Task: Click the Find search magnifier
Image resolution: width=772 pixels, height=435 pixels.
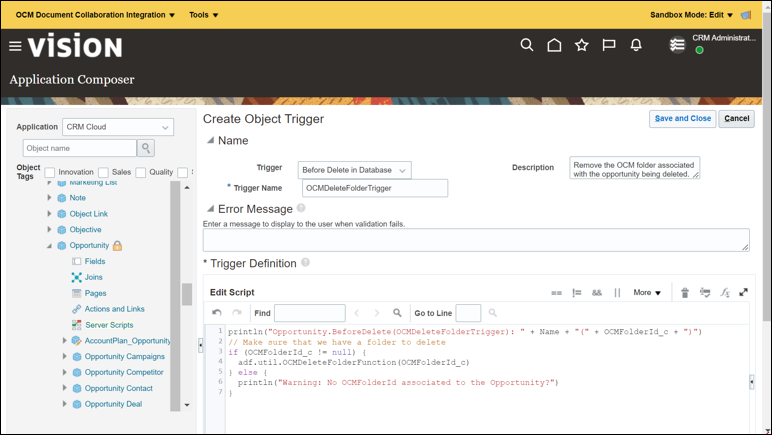Action: (x=397, y=312)
